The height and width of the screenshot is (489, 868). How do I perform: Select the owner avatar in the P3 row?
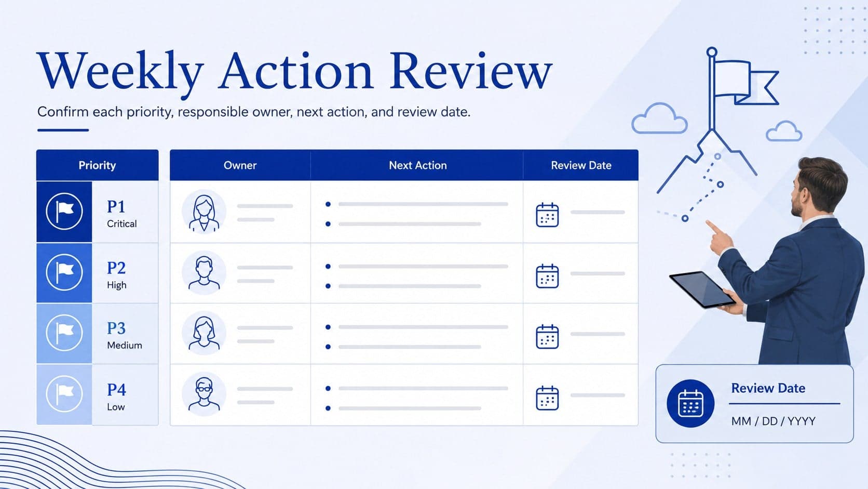pyautogui.click(x=204, y=333)
